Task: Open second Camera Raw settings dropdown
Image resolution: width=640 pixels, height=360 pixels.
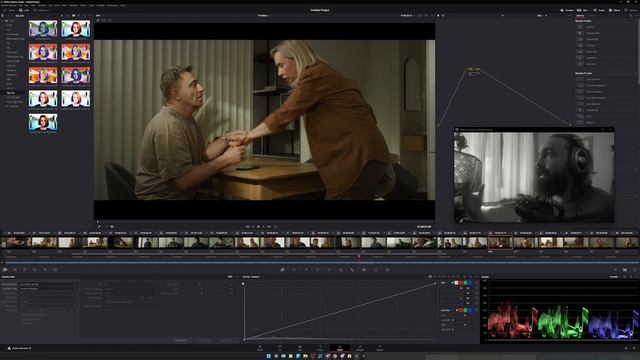Action: click(48, 289)
